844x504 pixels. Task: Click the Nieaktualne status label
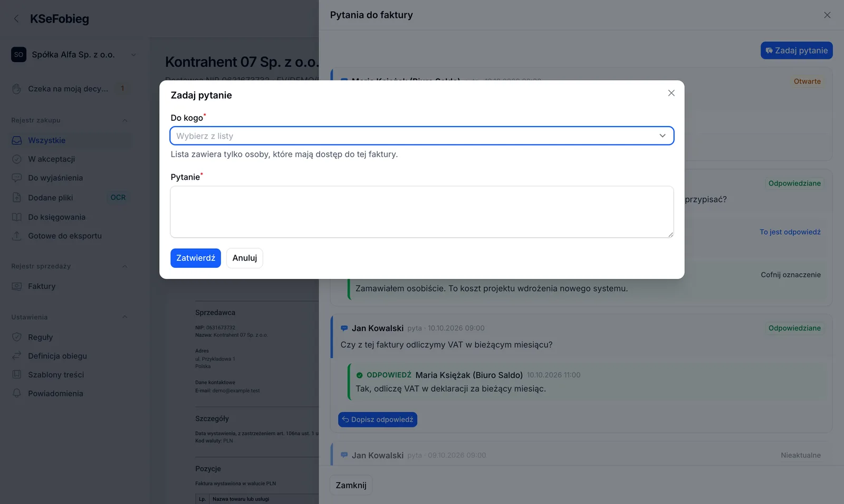pos(801,455)
